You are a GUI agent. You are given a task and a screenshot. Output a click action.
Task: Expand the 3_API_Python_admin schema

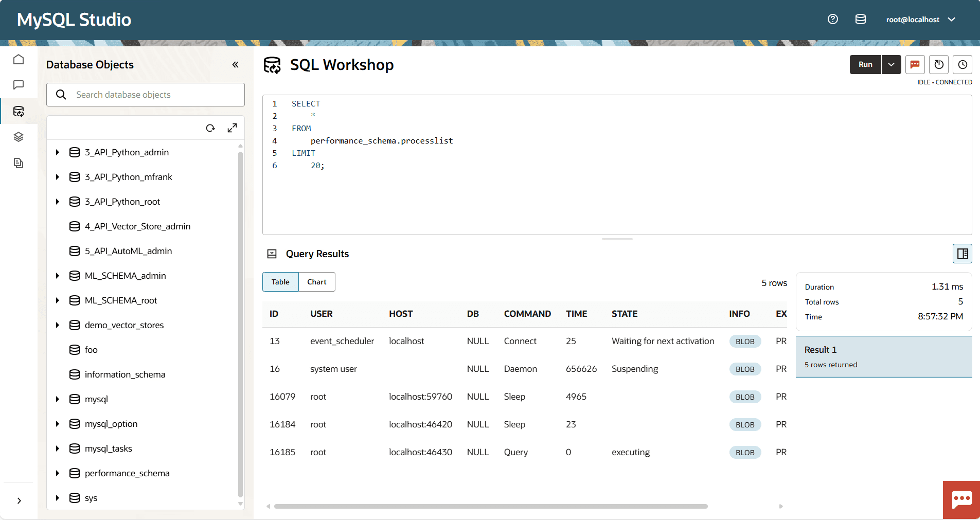coord(58,152)
